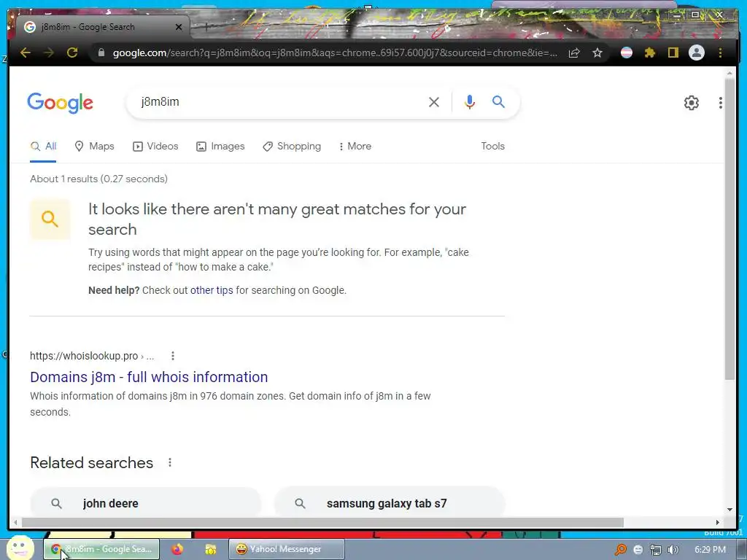This screenshot has height=560, width=747.
Task: Open the Yahoo! Messenger taskbar window
Action: (286, 549)
